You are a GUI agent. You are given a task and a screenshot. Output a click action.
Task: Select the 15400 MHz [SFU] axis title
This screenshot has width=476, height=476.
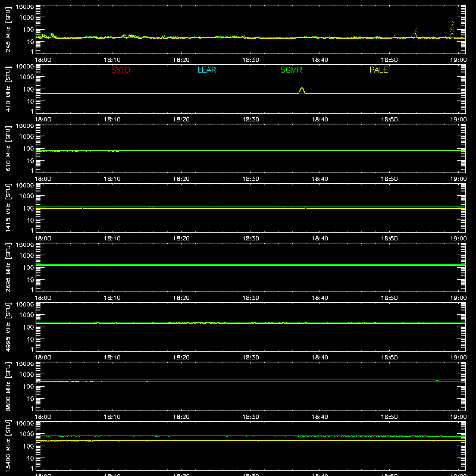click(8, 446)
